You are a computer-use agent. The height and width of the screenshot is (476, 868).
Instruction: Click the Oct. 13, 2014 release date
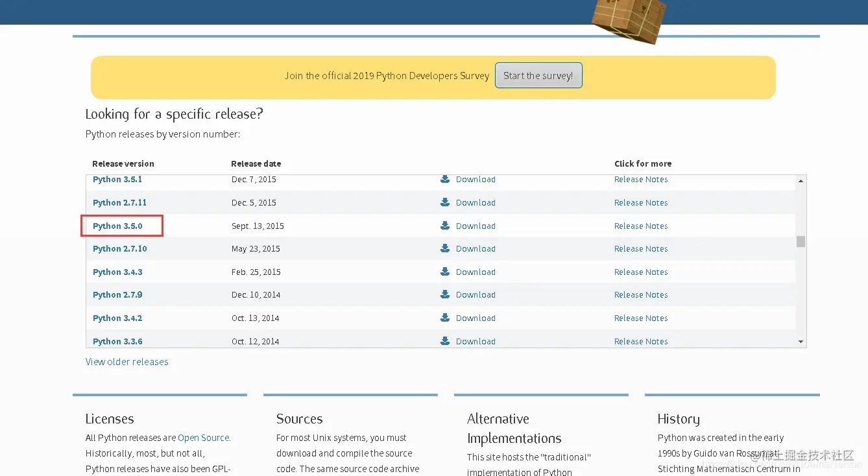point(256,318)
